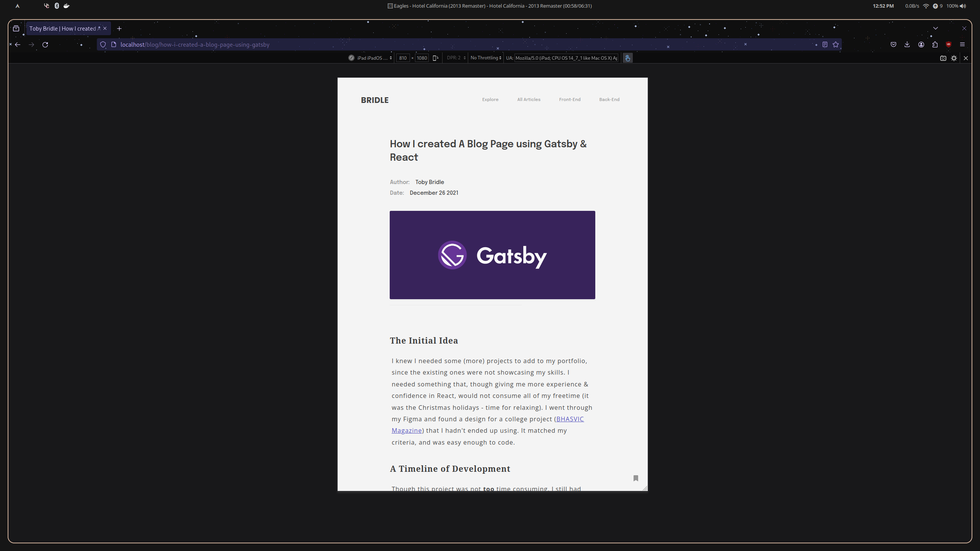Image resolution: width=980 pixels, height=551 pixels.
Task: Click the date December 26 2021
Action: click(x=434, y=193)
